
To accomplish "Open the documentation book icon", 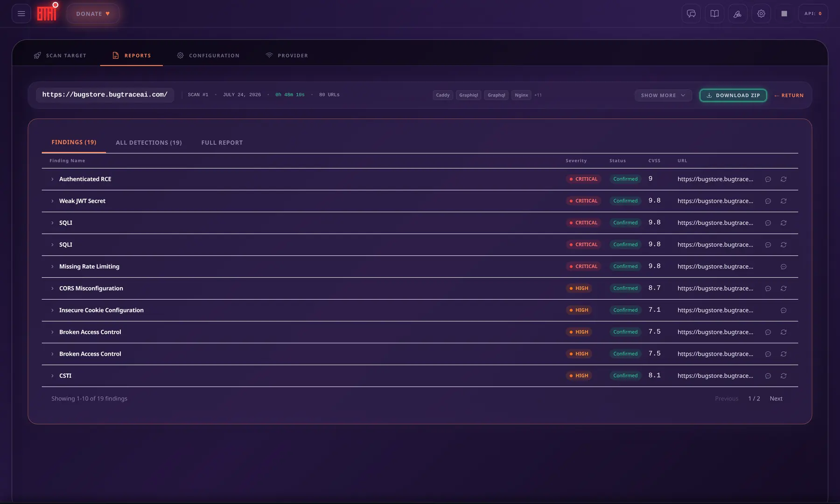I will [x=714, y=14].
